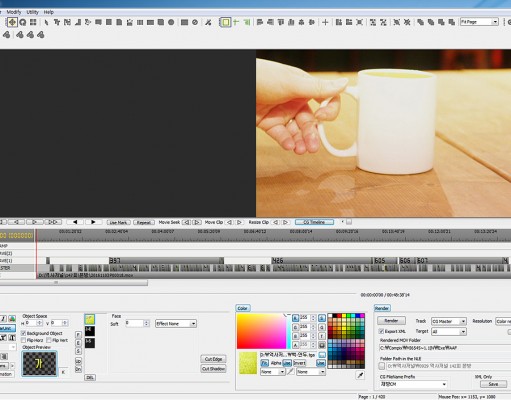
Task: Click the green-outlined square toolbar icon
Action: pyautogui.click(x=226, y=22)
